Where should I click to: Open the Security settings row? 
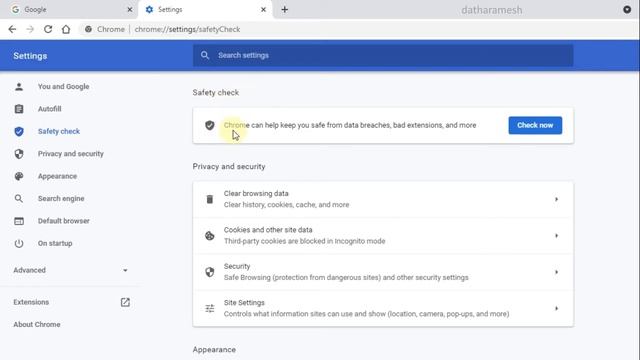[383, 272]
